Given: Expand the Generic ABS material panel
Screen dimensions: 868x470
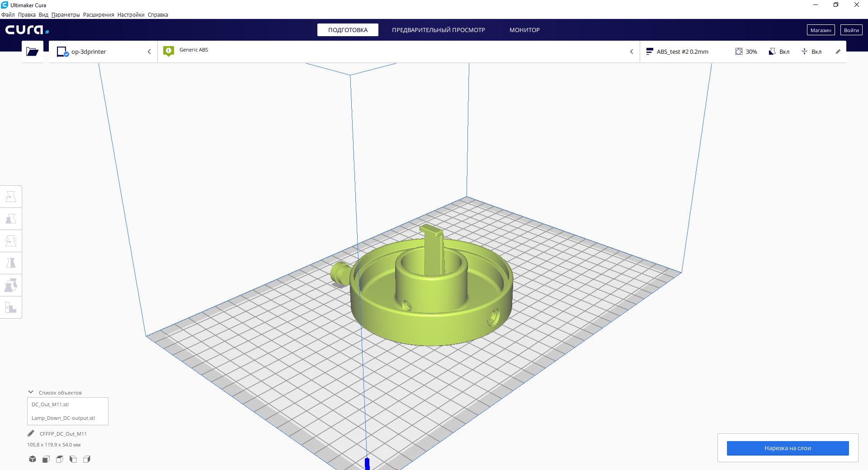Looking at the screenshot, I should click(398, 52).
